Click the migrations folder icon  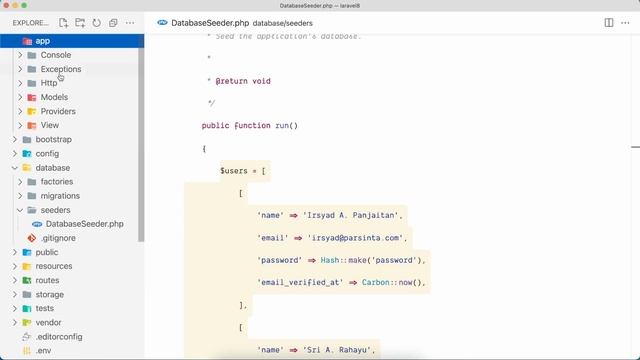click(32, 196)
